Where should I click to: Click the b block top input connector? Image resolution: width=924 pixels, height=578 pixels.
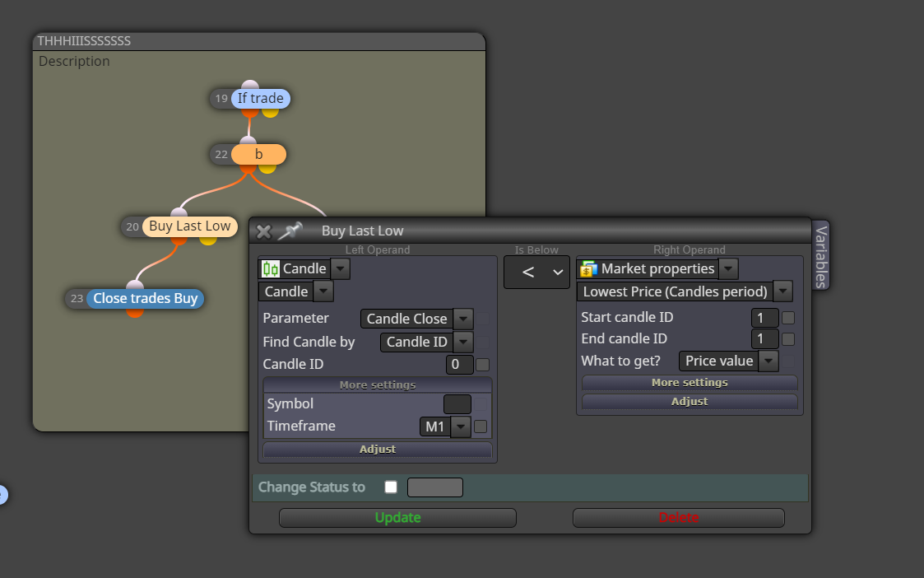[x=248, y=141]
